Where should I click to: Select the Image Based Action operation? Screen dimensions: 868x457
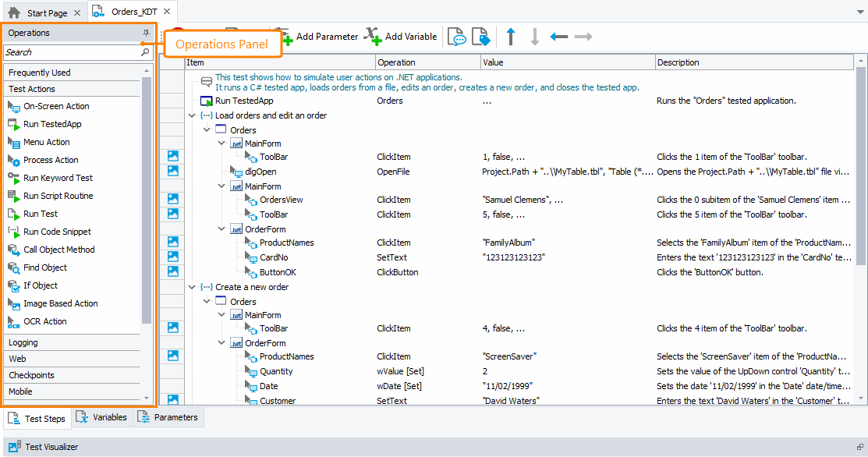click(x=62, y=303)
